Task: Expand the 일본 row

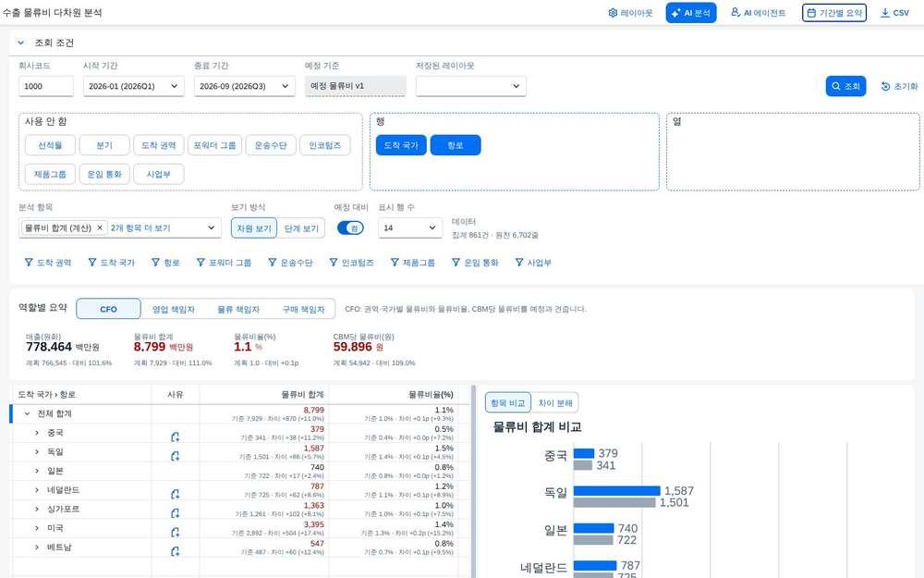Action: [x=37, y=471]
